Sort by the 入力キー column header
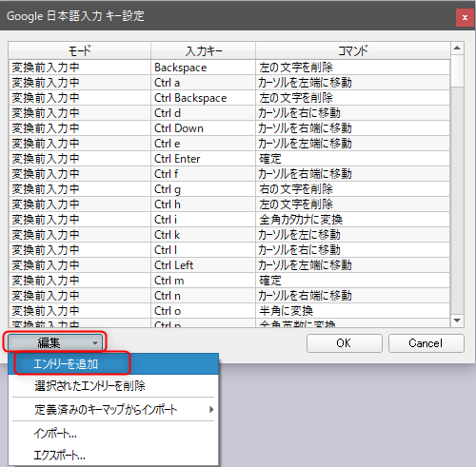476x467 pixels. tap(204, 50)
